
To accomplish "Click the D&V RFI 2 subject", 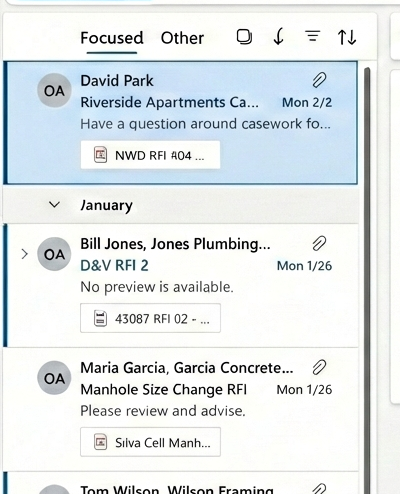I will tap(114, 266).
